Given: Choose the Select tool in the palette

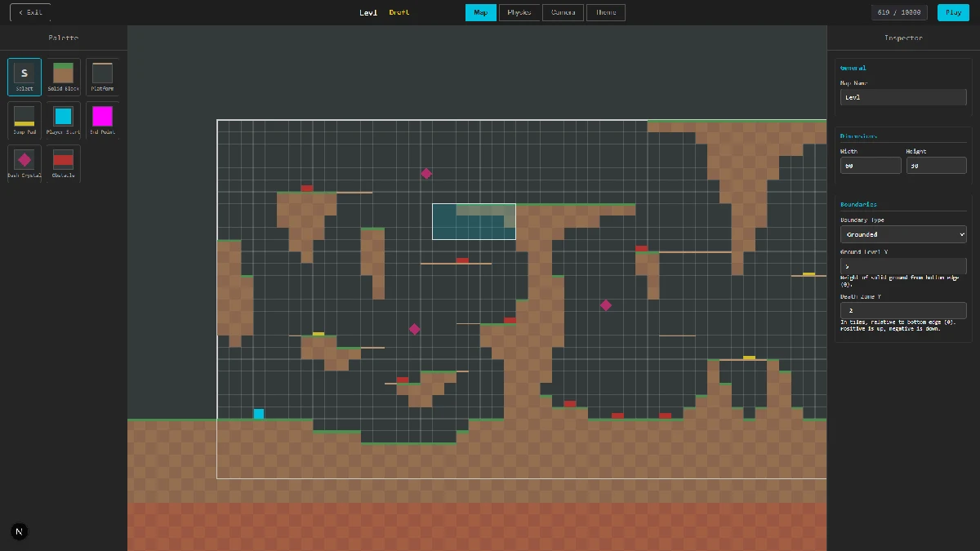Looking at the screenshot, I should click(24, 77).
